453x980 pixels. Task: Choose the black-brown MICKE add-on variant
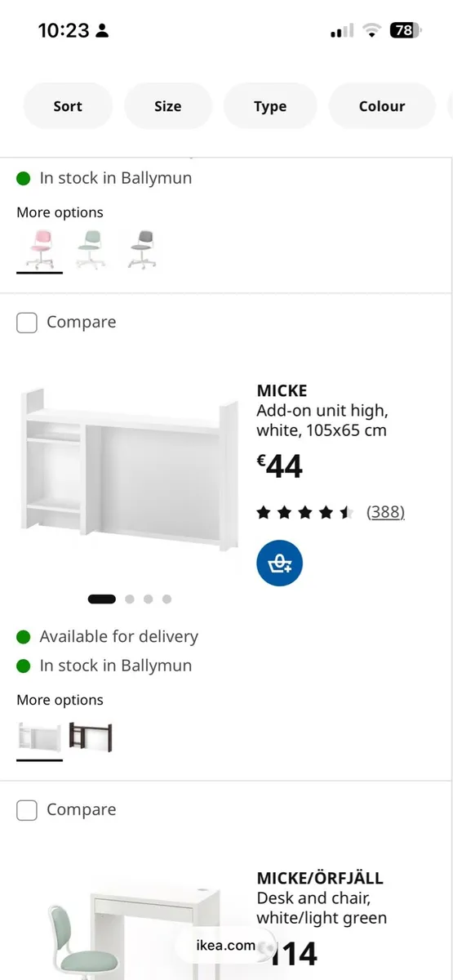91,737
